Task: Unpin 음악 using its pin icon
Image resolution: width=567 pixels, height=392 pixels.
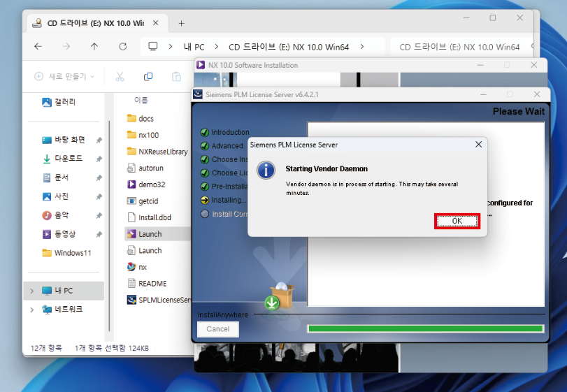Action: [99, 216]
